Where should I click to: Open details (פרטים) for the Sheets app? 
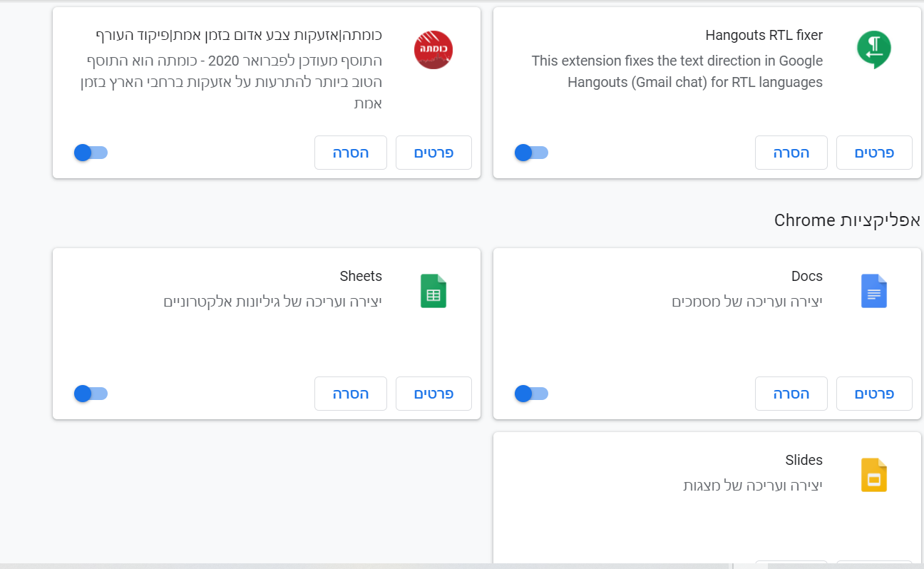(x=433, y=394)
